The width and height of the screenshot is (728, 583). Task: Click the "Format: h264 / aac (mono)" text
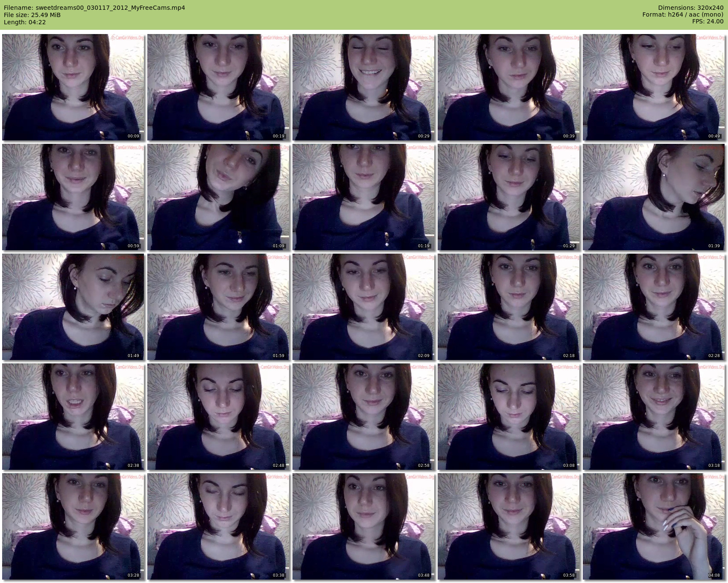(683, 14)
